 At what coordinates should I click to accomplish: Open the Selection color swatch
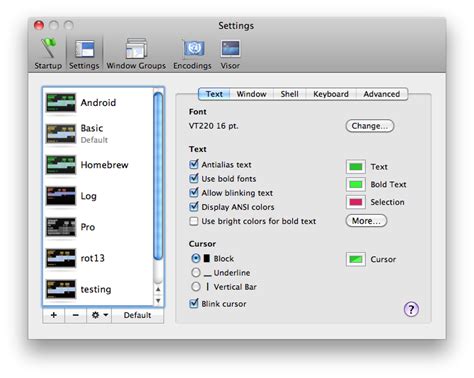pyautogui.click(x=356, y=202)
